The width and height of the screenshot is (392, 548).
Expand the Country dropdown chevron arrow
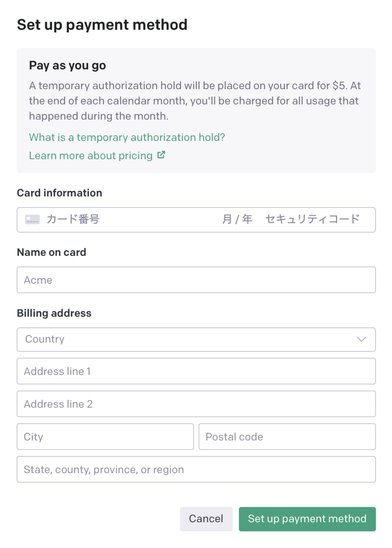coord(361,339)
